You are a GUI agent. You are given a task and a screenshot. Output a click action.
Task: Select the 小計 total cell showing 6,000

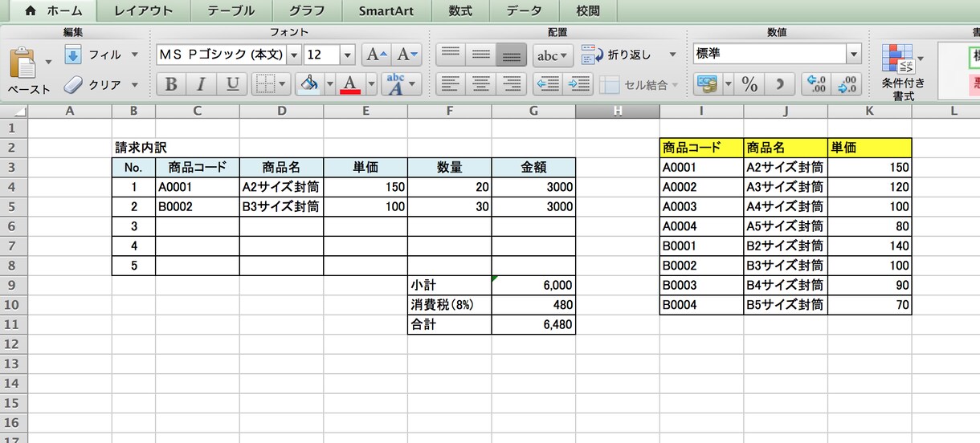click(533, 285)
